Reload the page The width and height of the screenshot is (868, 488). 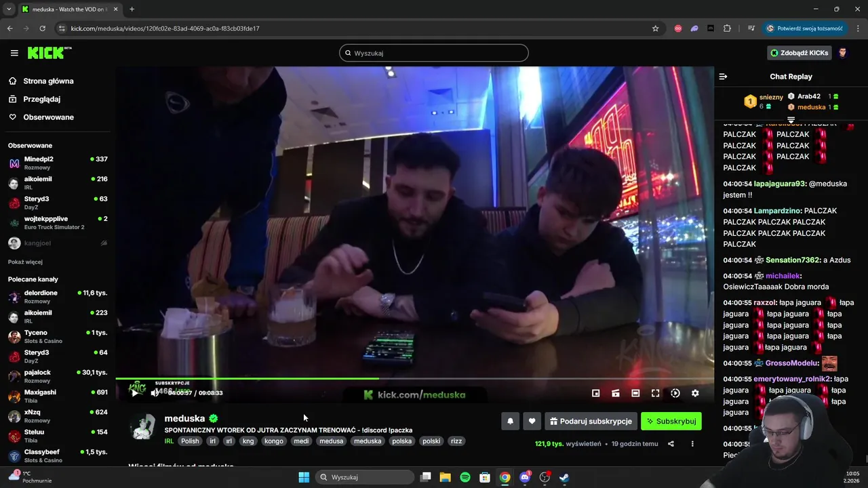42,28
